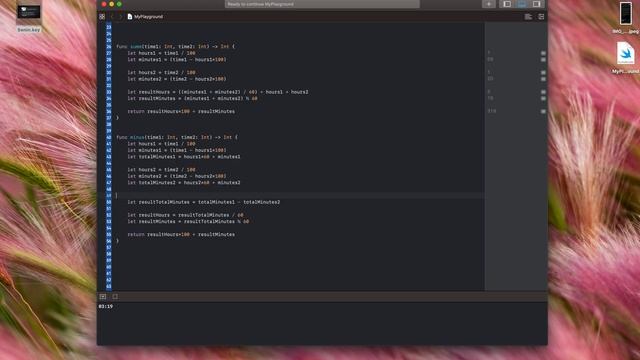The height and width of the screenshot is (360, 640).
Task: Show Quick Look result for line 27
Action: point(543,53)
